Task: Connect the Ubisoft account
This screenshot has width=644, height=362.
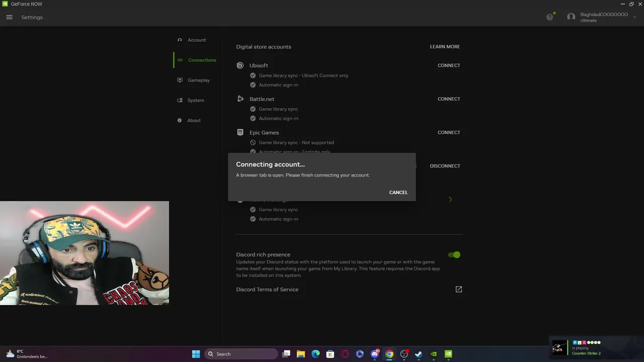Action: [x=449, y=65]
